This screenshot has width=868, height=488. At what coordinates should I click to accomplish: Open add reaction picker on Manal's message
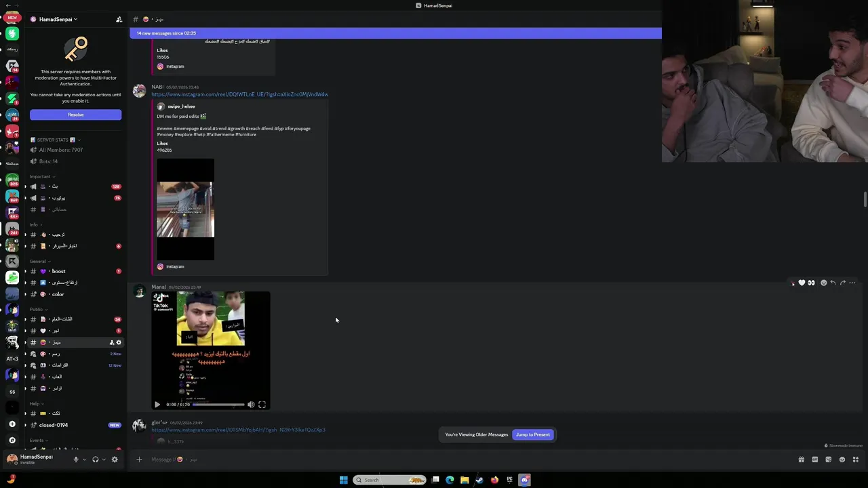[823, 283]
